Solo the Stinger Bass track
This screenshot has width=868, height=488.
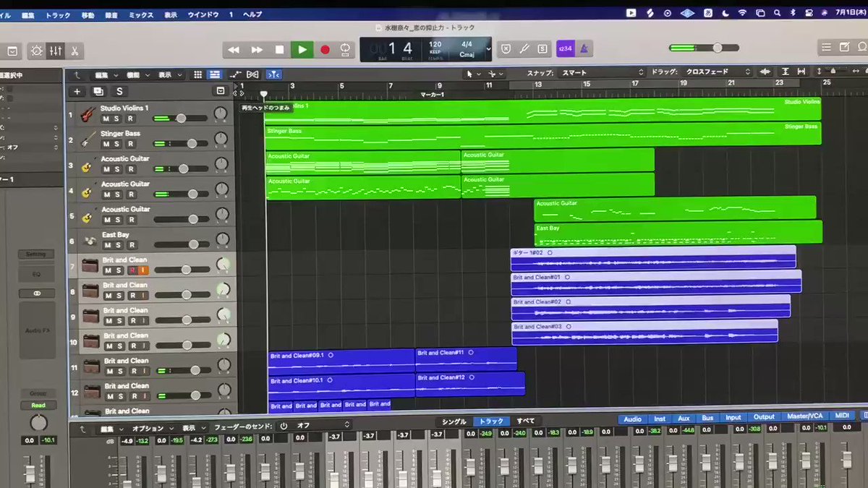coord(118,144)
